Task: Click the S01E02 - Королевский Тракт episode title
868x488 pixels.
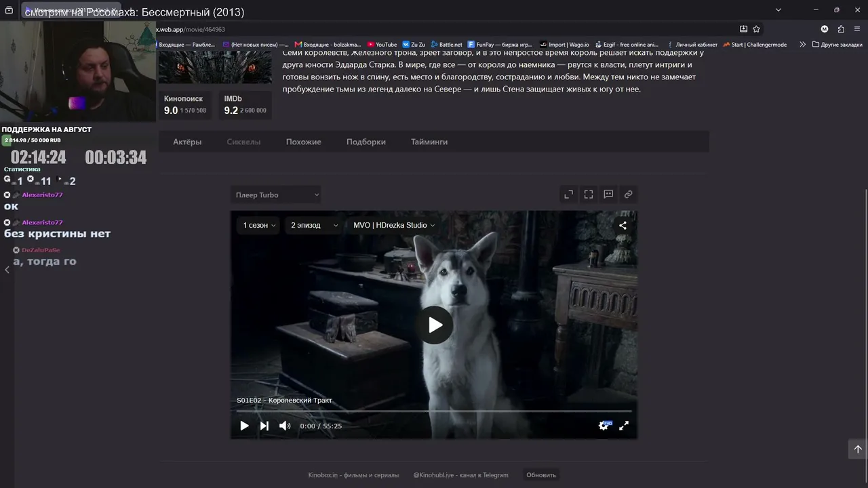Action: point(284,401)
